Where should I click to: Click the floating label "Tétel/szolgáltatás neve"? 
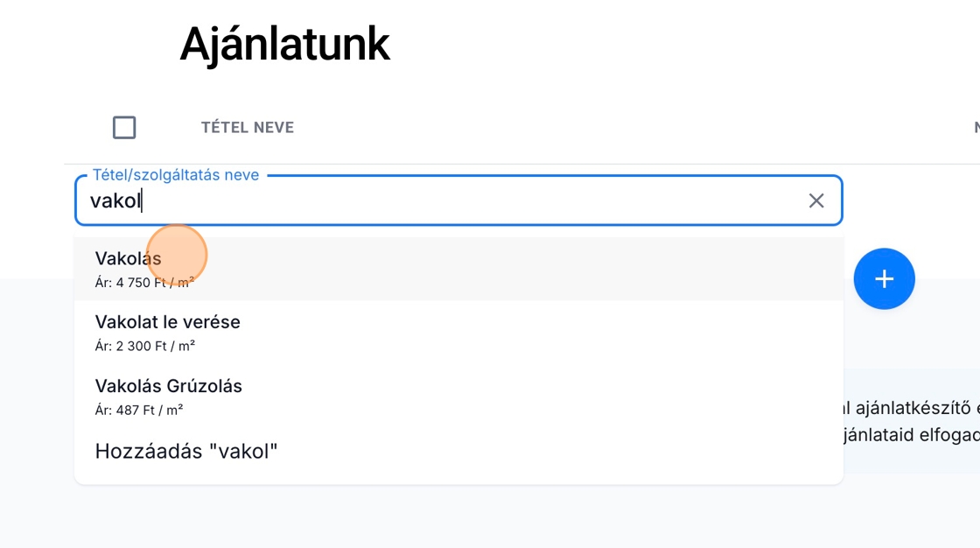[x=176, y=175]
